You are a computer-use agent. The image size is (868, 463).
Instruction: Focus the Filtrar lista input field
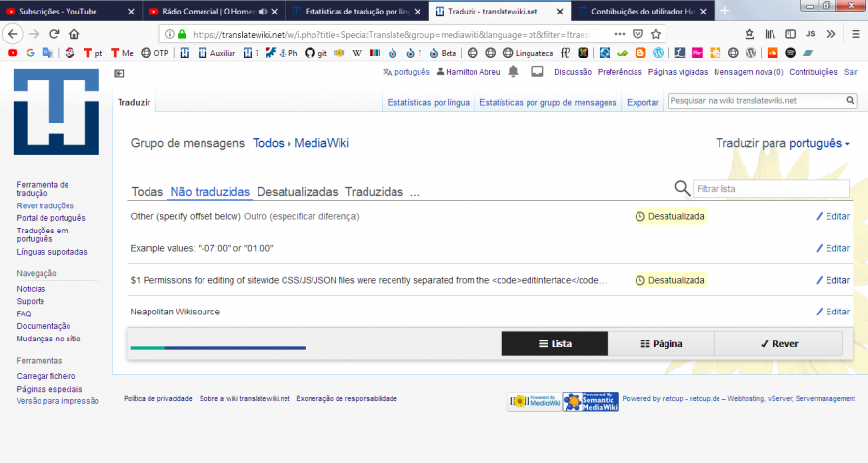click(772, 189)
